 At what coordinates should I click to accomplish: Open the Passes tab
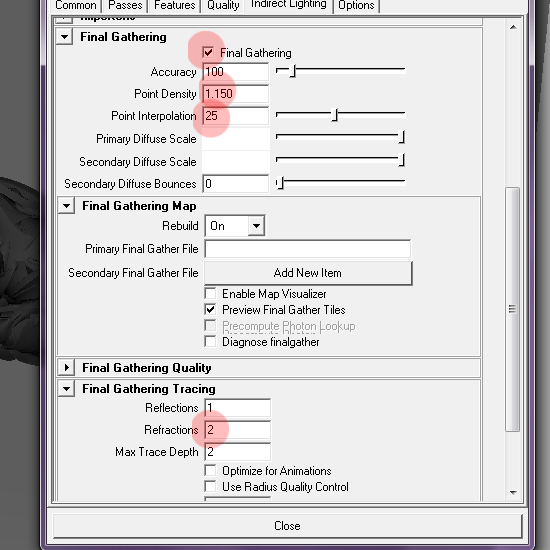(x=125, y=5)
